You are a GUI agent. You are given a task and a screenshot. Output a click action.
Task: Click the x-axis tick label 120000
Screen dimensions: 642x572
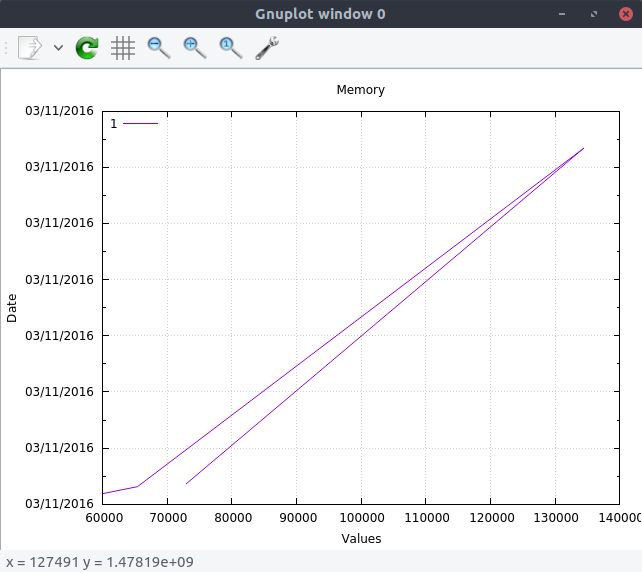click(491, 518)
